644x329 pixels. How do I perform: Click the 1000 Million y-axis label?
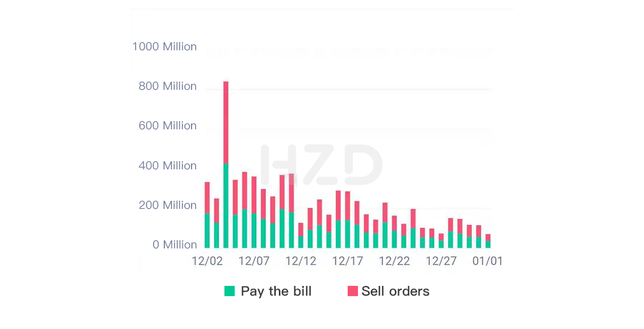164,47
